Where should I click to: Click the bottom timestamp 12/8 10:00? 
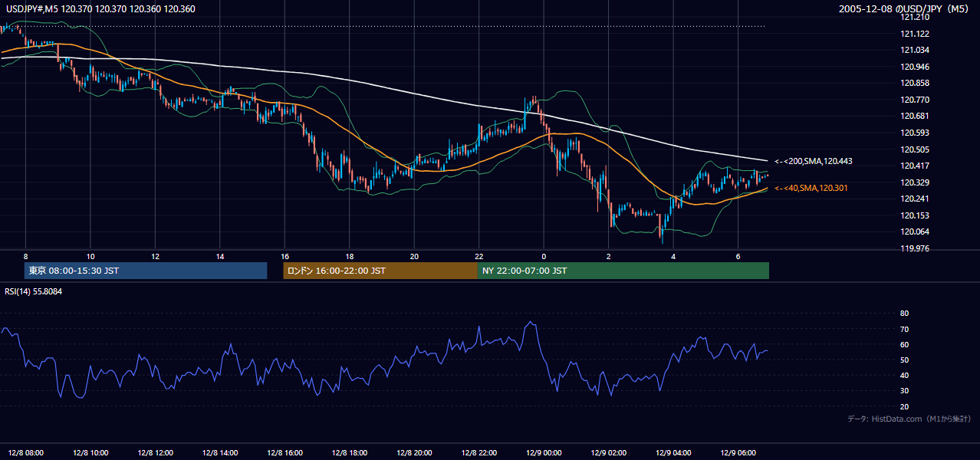click(90, 452)
